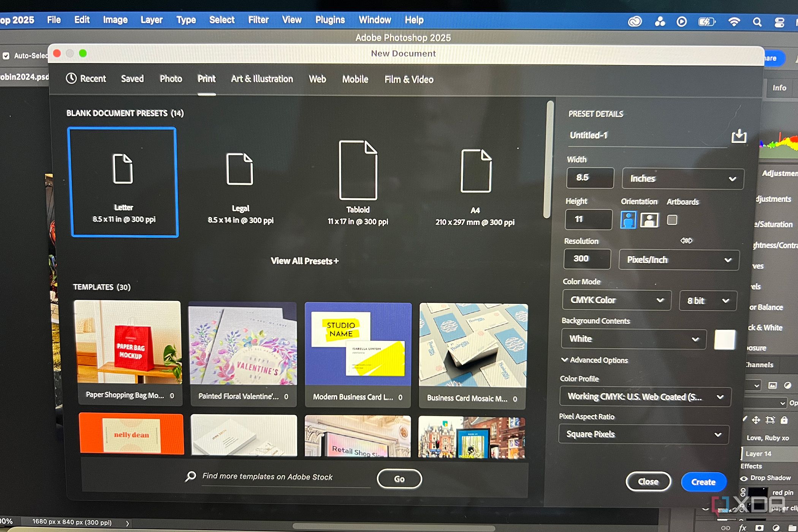Open the CMYK Color mode dropdown
798x532 pixels.
point(616,300)
